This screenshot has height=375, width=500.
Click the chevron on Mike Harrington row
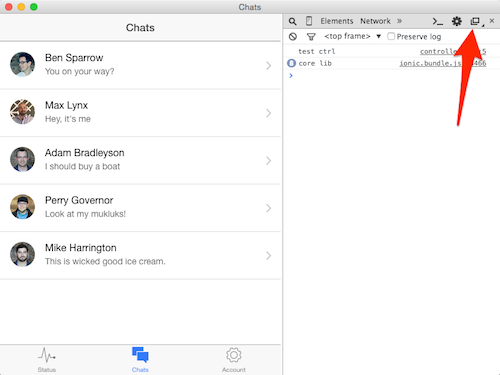tap(268, 256)
